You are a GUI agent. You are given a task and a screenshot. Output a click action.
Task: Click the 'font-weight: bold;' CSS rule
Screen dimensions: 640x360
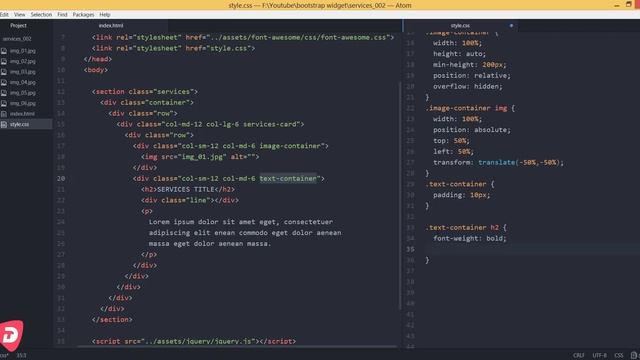[470, 238]
